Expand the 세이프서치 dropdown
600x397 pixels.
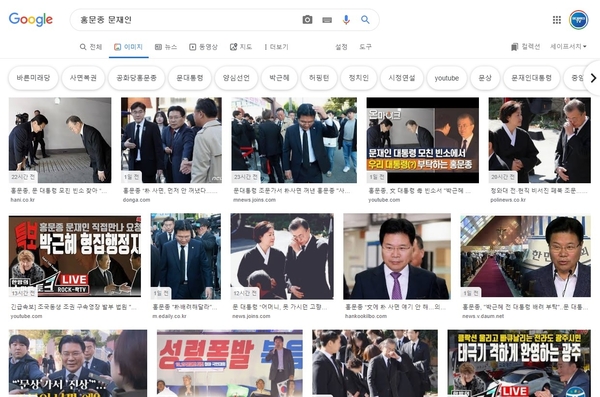point(568,46)
